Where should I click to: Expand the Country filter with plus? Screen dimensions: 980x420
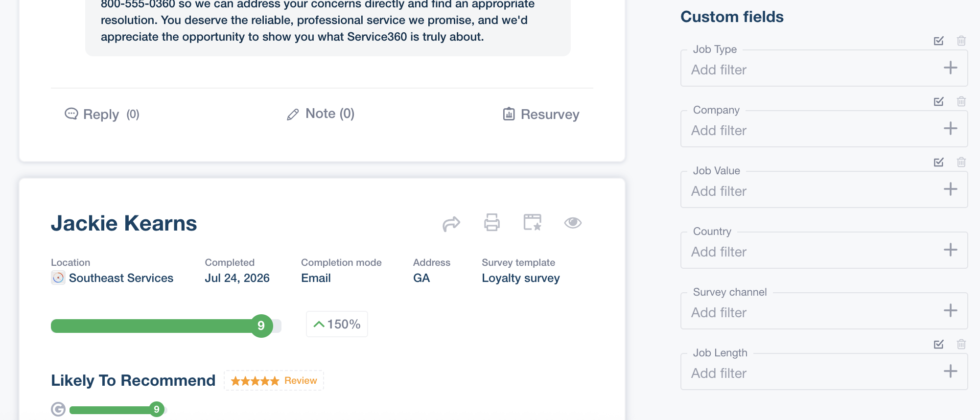[x=950, y=250]
